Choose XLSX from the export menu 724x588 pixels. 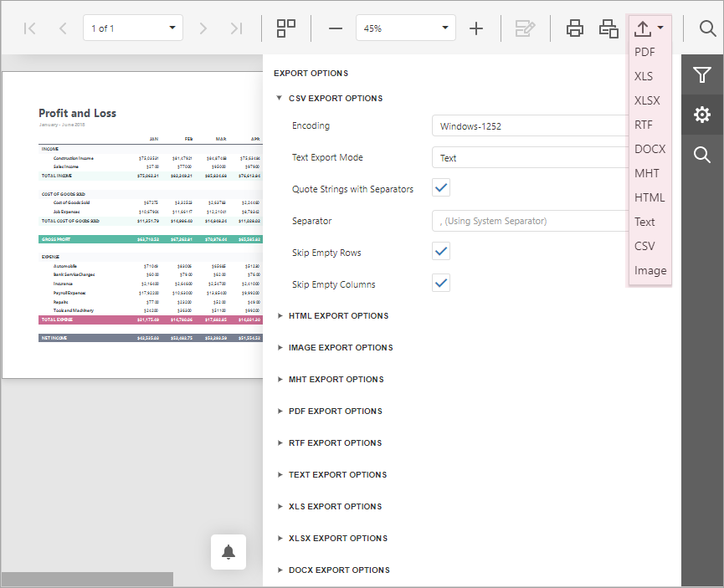[650, 100]
